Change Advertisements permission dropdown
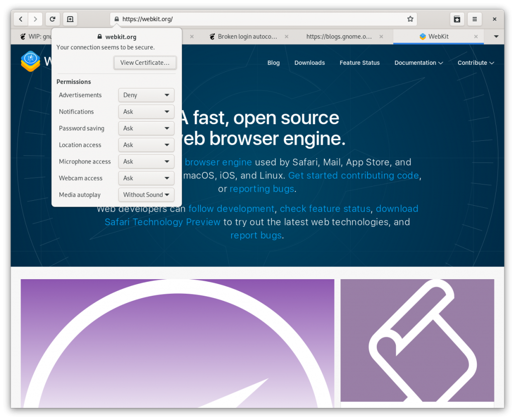Viewport: 515px width, 420px height. 146,95
